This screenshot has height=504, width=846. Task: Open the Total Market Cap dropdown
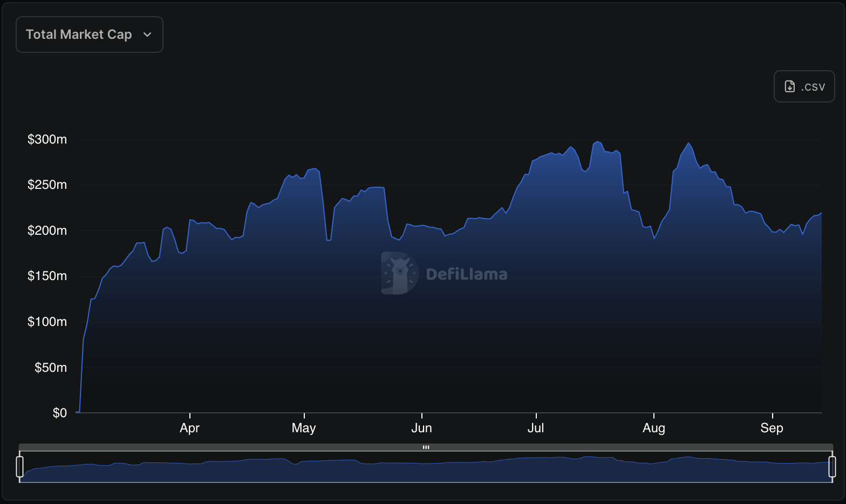[x=90, y=35]
